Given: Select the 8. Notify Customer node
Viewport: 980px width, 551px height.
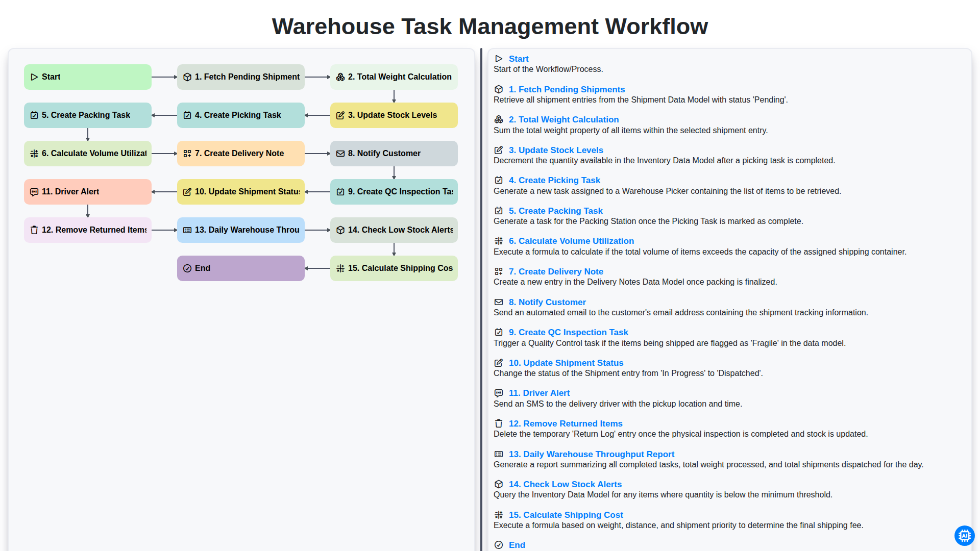Looking at the screenshot, I should click(394, 154).
